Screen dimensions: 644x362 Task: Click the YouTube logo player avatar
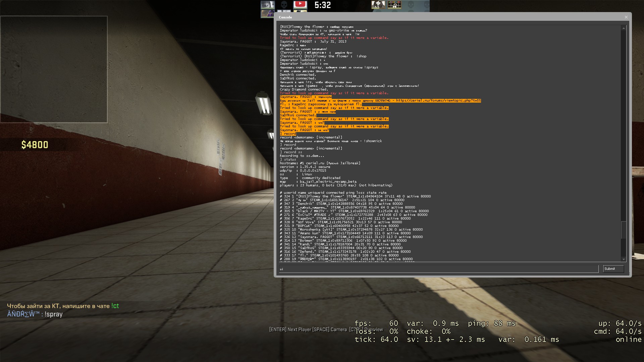(x=300, y=5)
